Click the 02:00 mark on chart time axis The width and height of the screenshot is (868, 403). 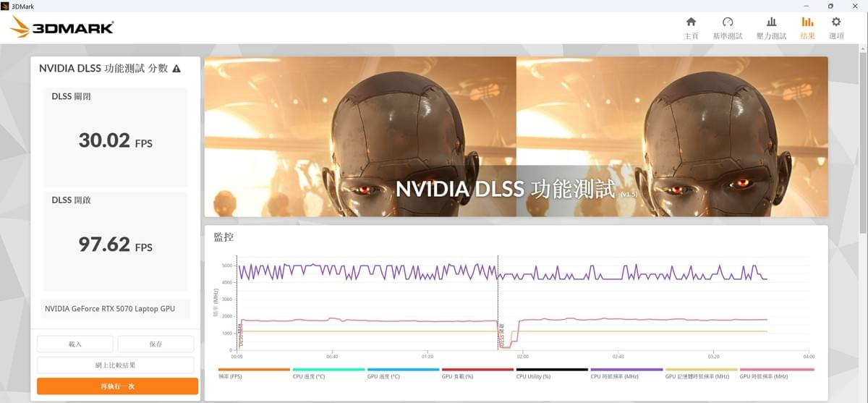click(522, 356)
